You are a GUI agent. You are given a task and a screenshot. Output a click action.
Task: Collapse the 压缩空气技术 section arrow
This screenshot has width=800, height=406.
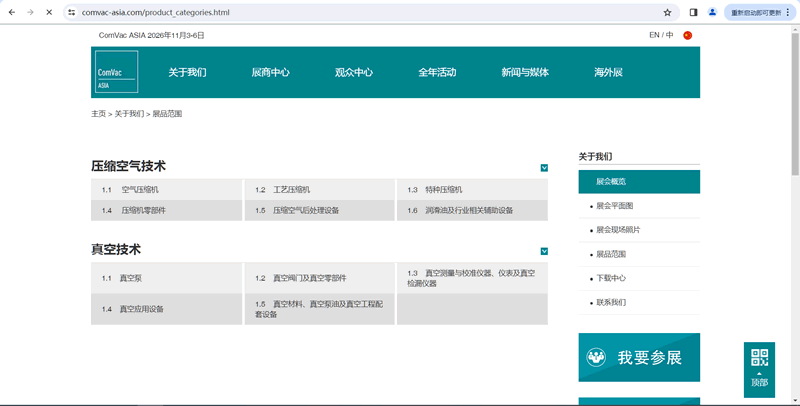544,168
